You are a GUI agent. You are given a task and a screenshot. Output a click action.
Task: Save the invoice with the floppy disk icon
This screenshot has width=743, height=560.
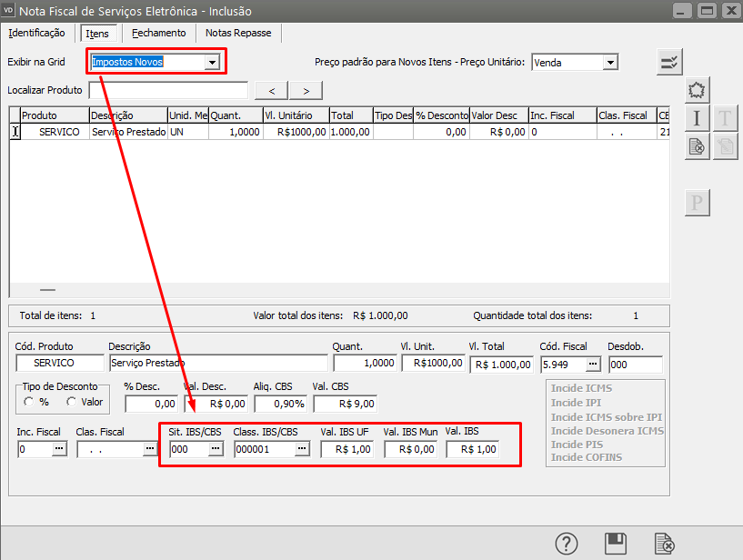tap(616, 544)
